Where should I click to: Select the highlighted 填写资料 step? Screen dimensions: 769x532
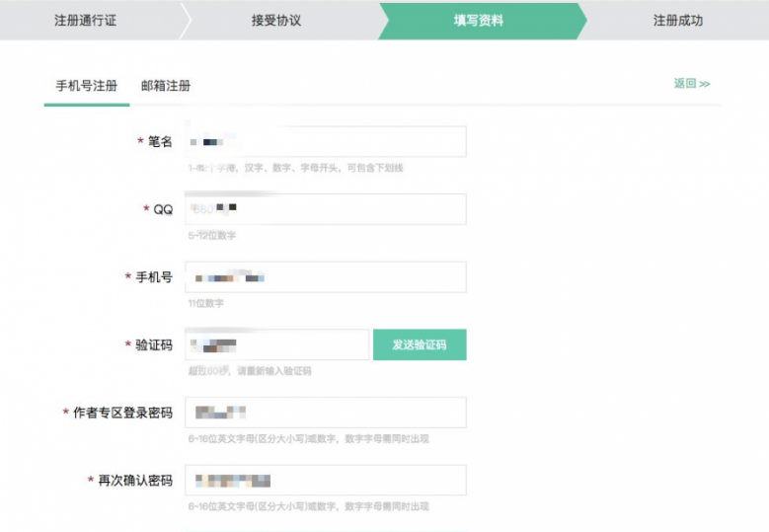479,21
